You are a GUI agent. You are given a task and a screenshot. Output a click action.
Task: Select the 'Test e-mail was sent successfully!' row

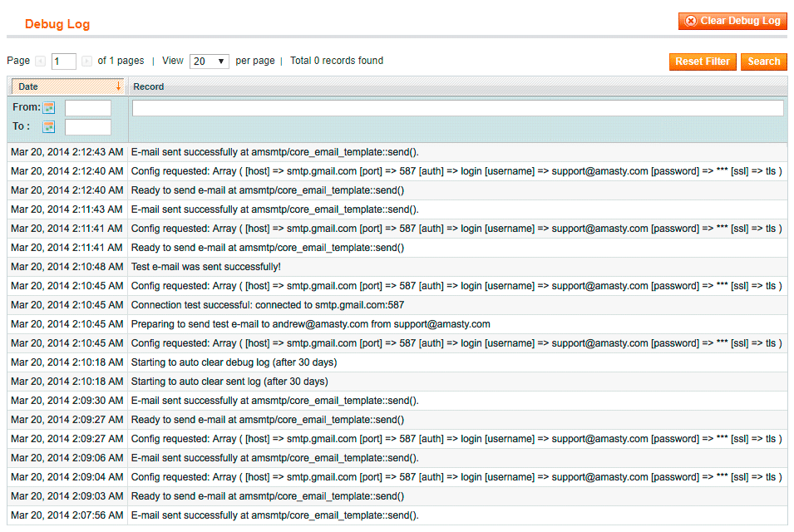tap(206, 267)
